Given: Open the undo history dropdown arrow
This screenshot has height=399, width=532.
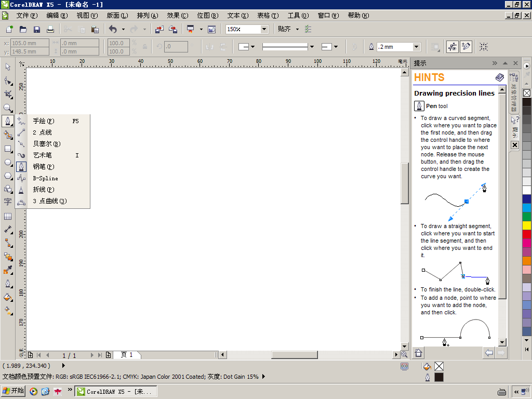Looking at the screenshot, I should coord(123,29).
